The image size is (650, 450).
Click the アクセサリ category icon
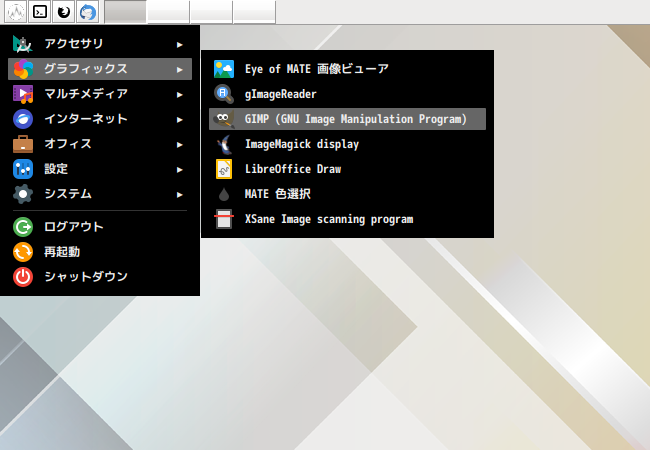(23, 44)
